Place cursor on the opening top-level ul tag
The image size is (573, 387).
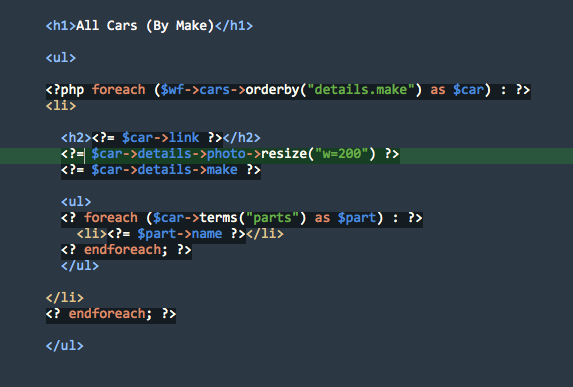(61, 58)
